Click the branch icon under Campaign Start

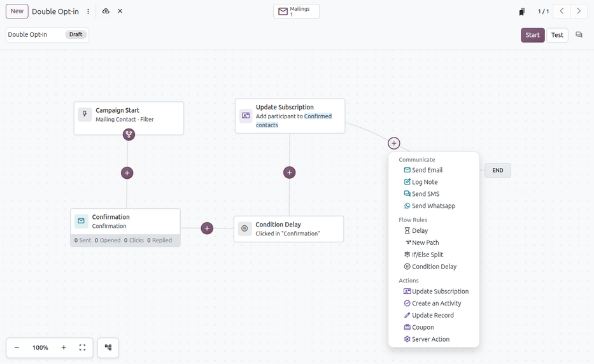(x=129, y=134)
